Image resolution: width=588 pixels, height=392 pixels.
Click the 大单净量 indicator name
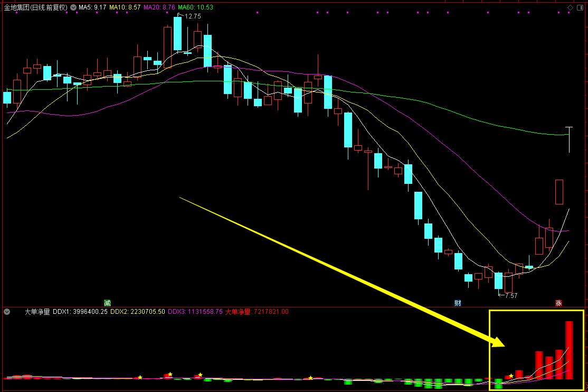click(x=37, y=312)
